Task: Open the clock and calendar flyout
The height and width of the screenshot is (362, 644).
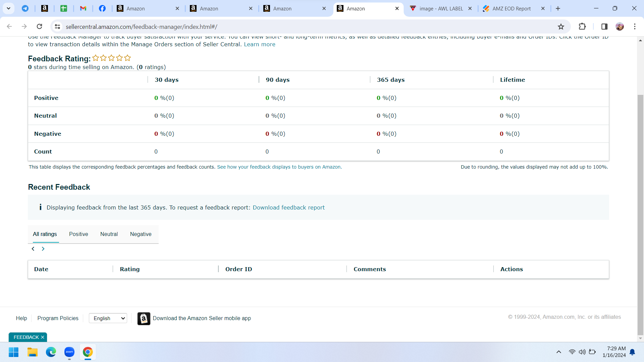Action: [x=614, y=352]
